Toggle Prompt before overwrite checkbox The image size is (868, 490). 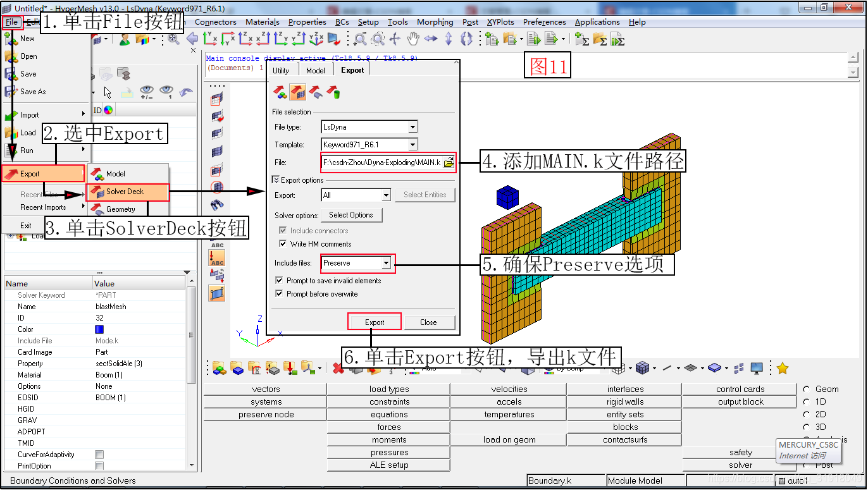tap(279, 294)
